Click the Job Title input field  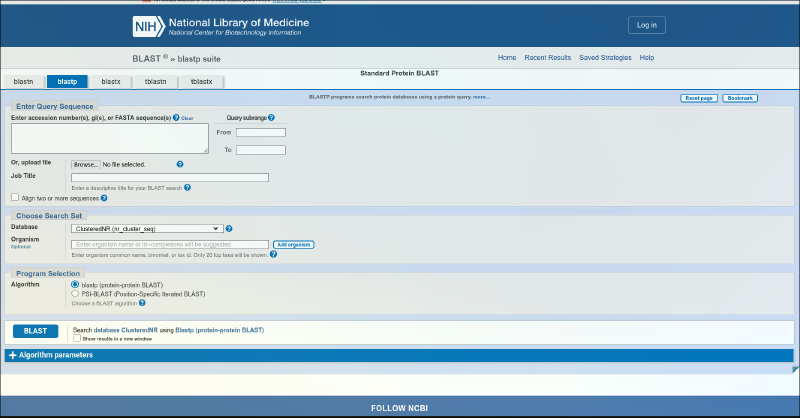click(170, 178)
